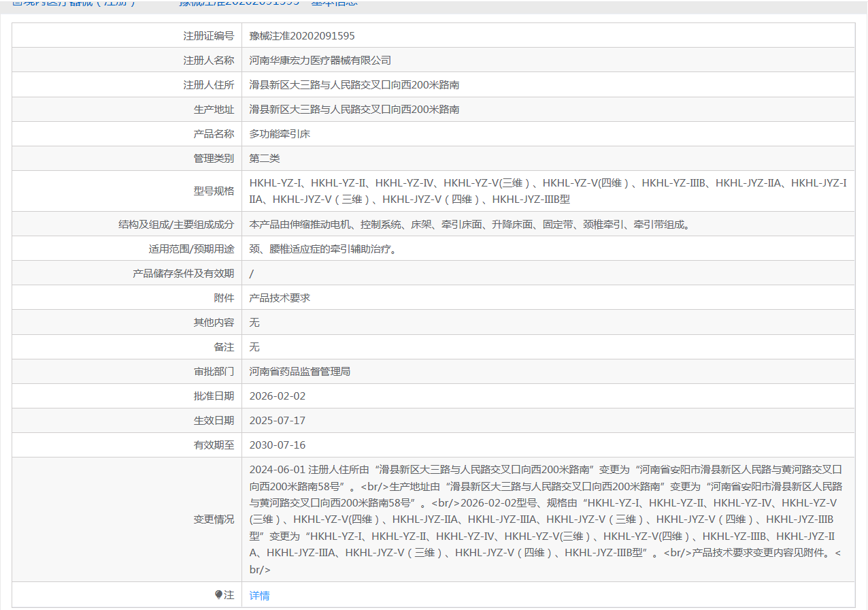Click the address value in the 生产地址 row

[354, 110]
